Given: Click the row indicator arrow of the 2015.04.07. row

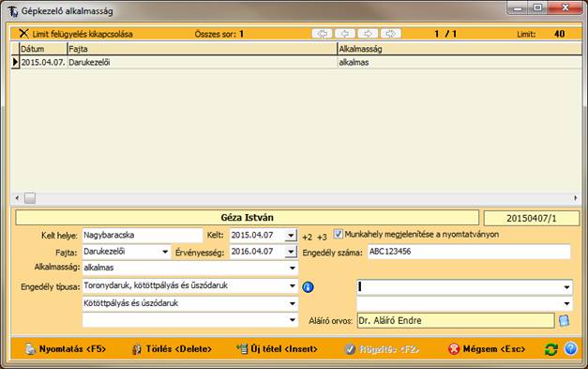Looking at the screenshot, I should click(15, 62).
